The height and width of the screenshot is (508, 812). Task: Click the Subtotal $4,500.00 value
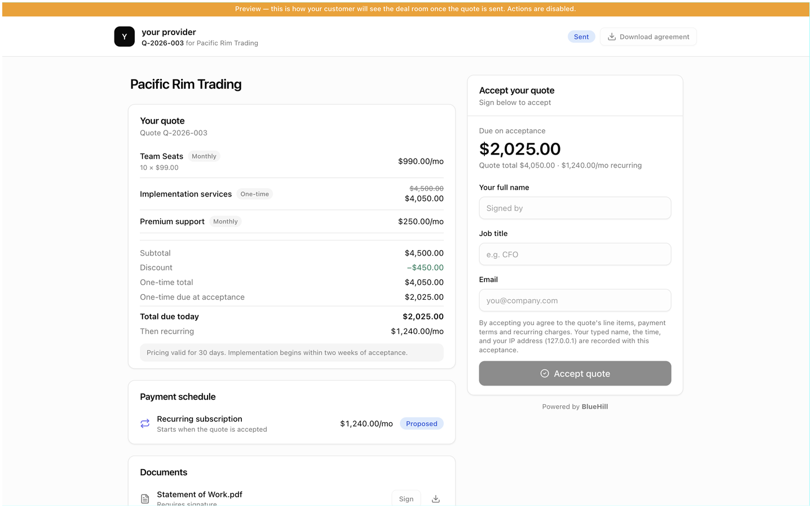424,253
